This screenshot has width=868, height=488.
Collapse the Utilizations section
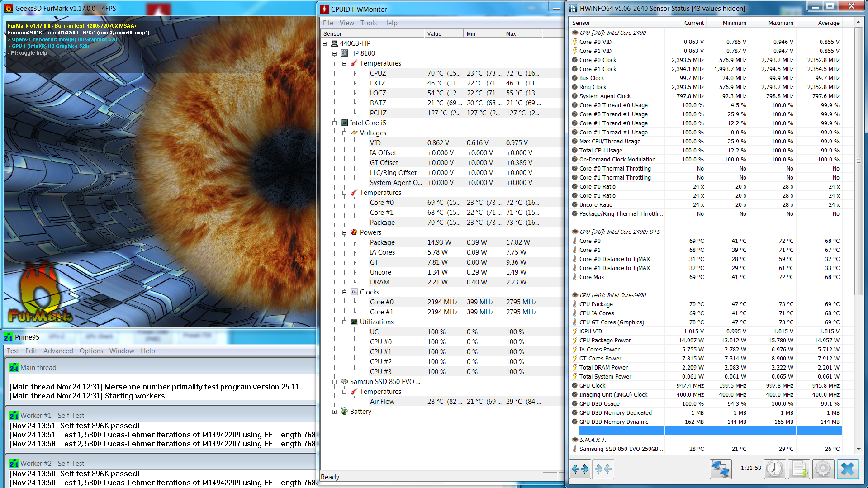click(344, 322)
